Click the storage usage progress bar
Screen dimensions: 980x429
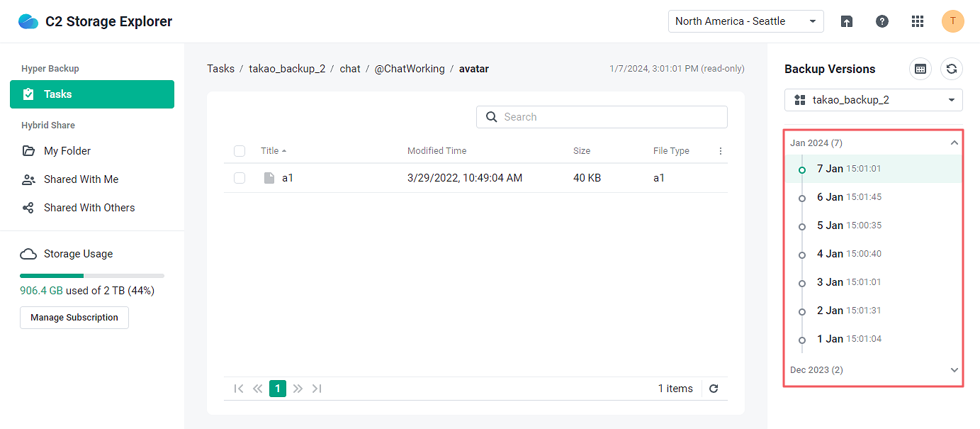coord(91,275)
